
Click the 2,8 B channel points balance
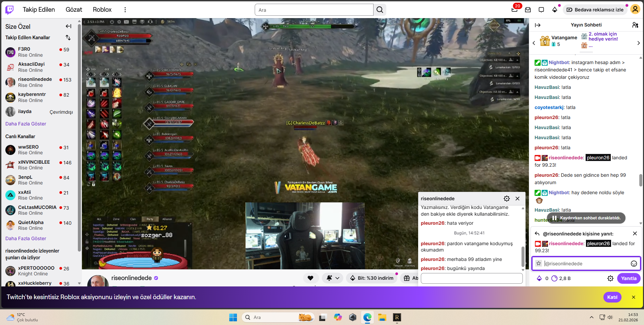pyautogui.click(x=561, y=278)
